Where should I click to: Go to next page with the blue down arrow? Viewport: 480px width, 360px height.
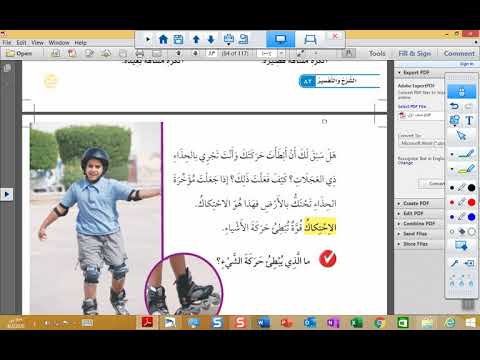point(211,40)
